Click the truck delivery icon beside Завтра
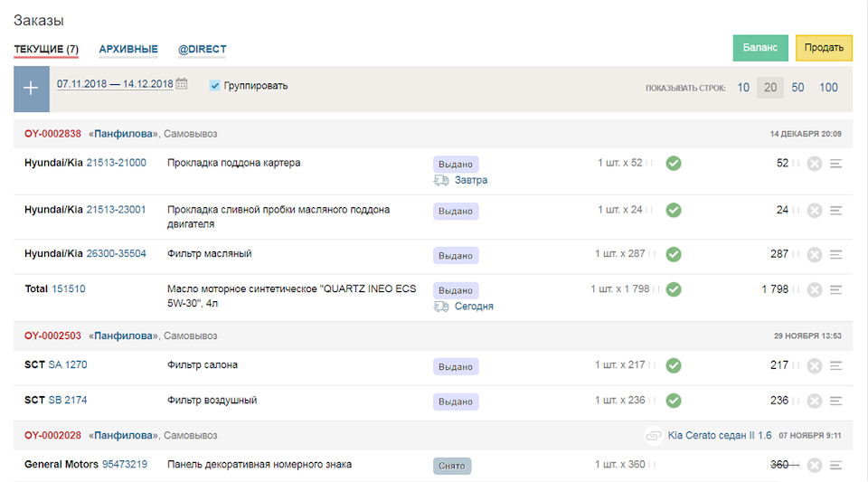 [441, 180]
